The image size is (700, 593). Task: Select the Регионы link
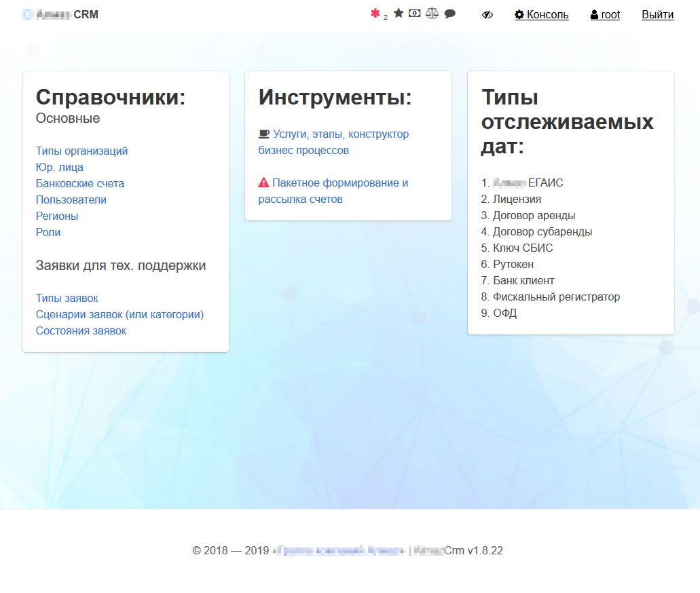(x=57, y=216)
